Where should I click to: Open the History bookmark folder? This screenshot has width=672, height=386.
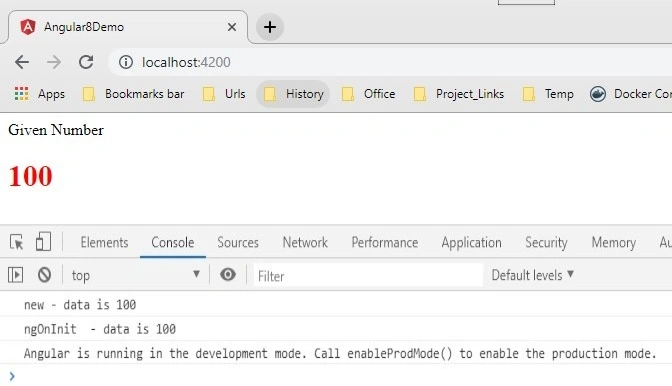[293, 93]
